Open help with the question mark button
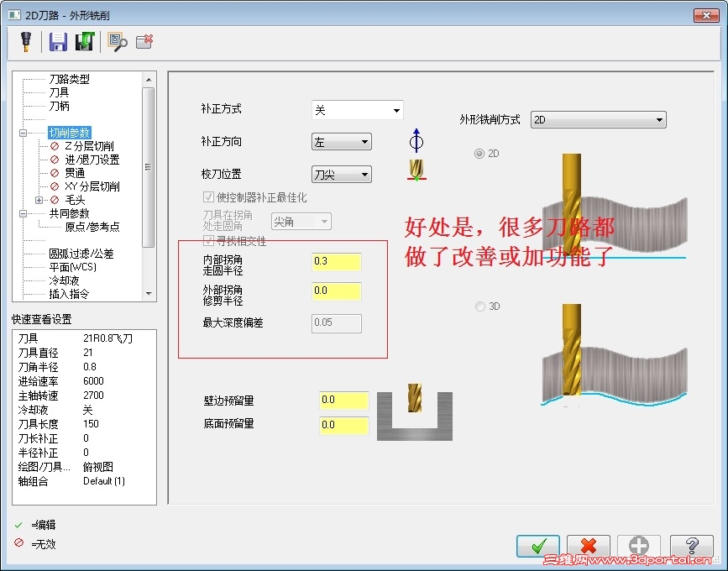The height and width of the screenshot is (571, 728). pos(691,546)
